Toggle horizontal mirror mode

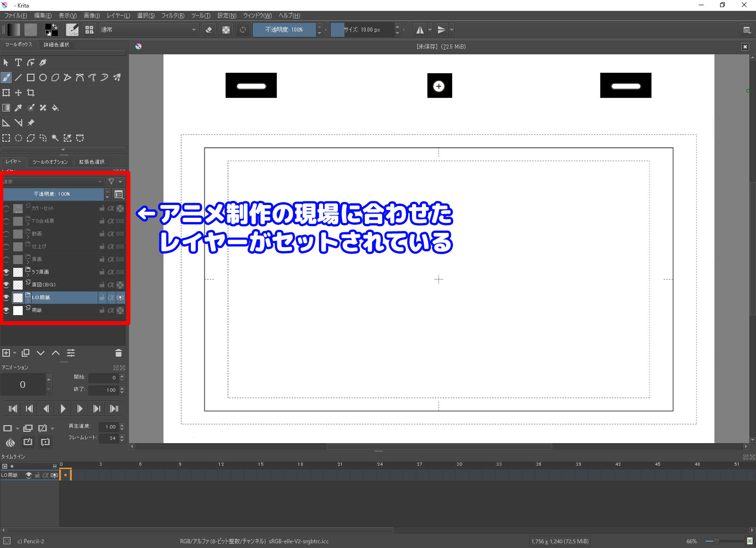(420, 30)
